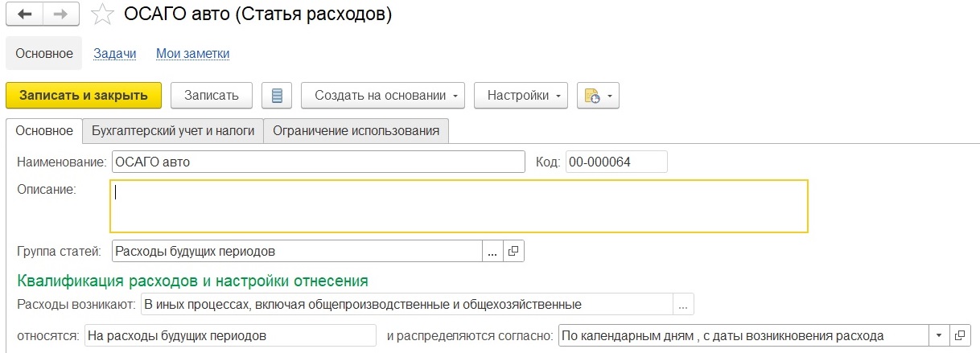980x353 pixels.
Task: Open the Задачи link
Action: [x=115, y=54]
